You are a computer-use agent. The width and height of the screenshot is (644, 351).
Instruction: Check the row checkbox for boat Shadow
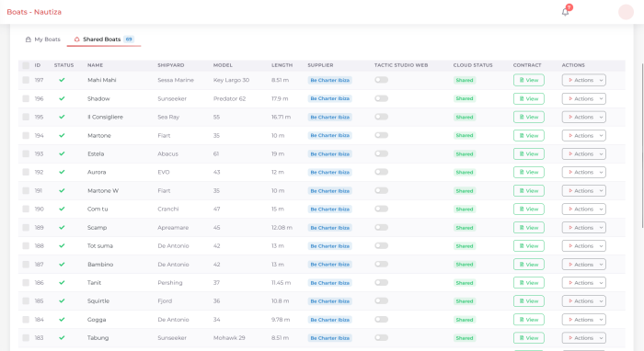tap(26, 98)
